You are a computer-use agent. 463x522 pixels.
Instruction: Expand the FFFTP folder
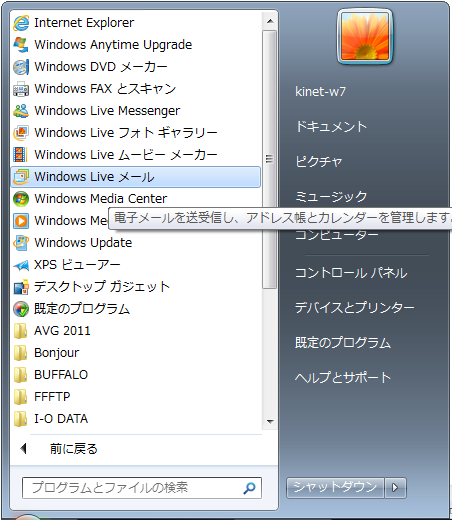(x=136, y=397)
